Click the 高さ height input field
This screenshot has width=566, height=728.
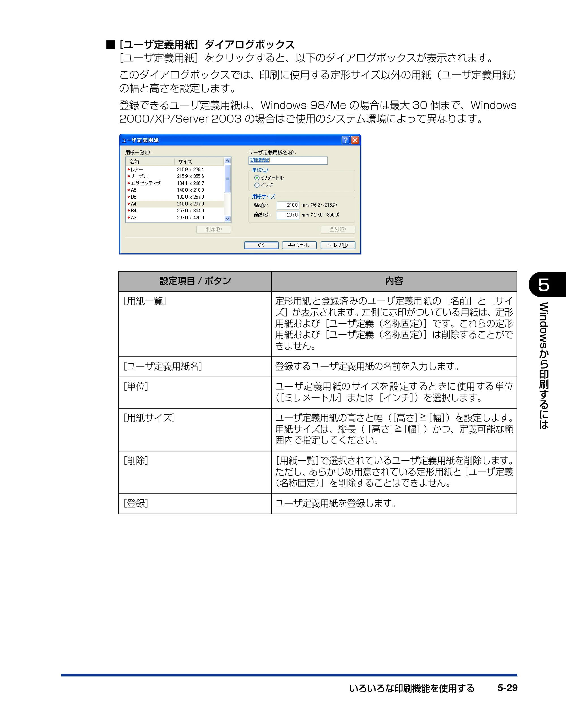[x=288, y=215]
